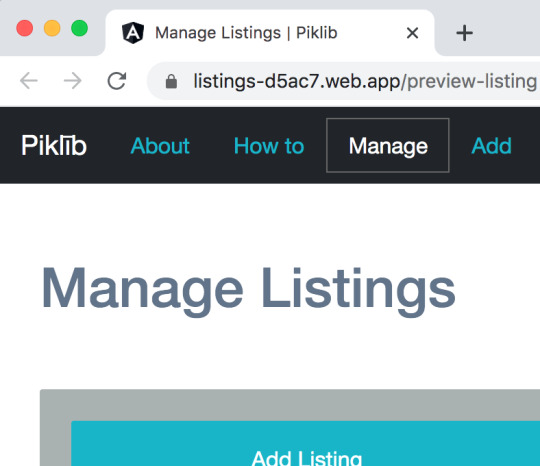This screenshot has height=466, width=540.
Task: Open the How to navigation link
Action: [269, 146]
